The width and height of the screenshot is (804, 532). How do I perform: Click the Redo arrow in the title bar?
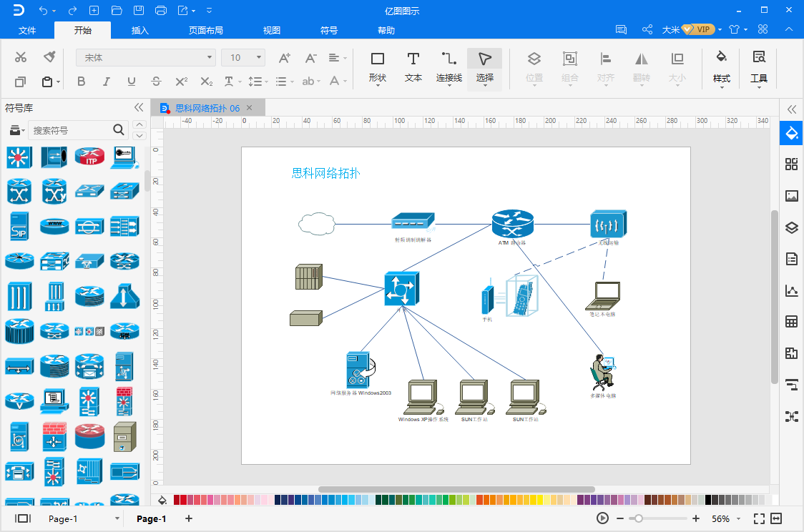pos(72,10)
